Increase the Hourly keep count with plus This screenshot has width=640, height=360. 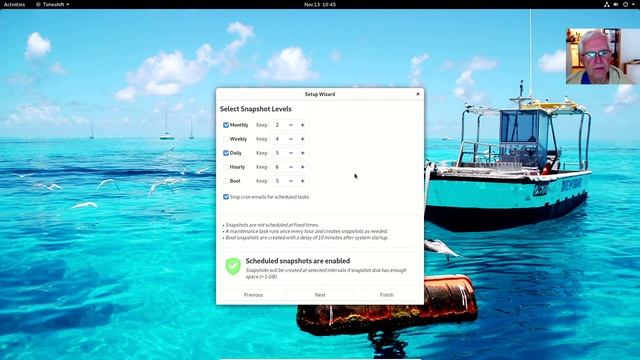pyautogui.click(x=302, y=167)
